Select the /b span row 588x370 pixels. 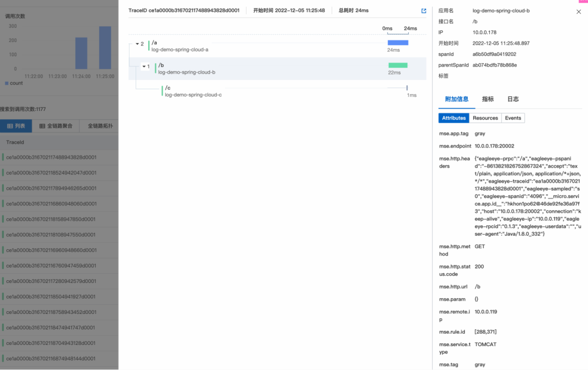click(277, 68)
